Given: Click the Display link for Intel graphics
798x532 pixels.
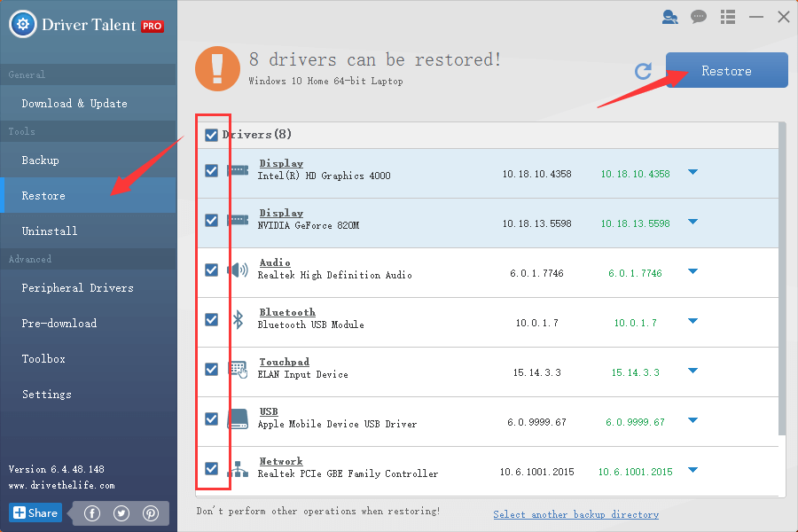Looking at the screenshot, I should pos(281,163).
